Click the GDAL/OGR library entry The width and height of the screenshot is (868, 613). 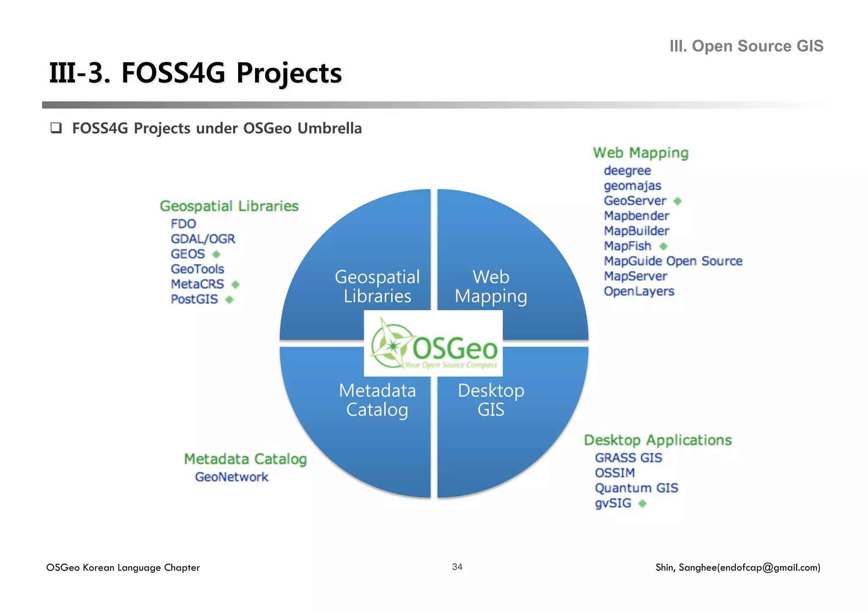click(203, 239)
